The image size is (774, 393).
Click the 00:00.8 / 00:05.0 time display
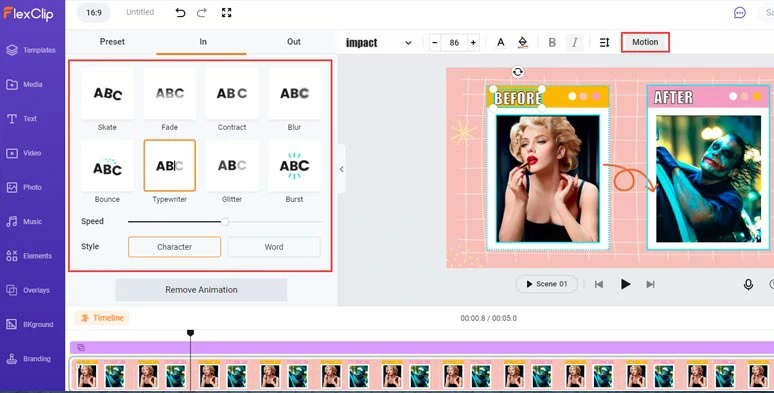489,318
